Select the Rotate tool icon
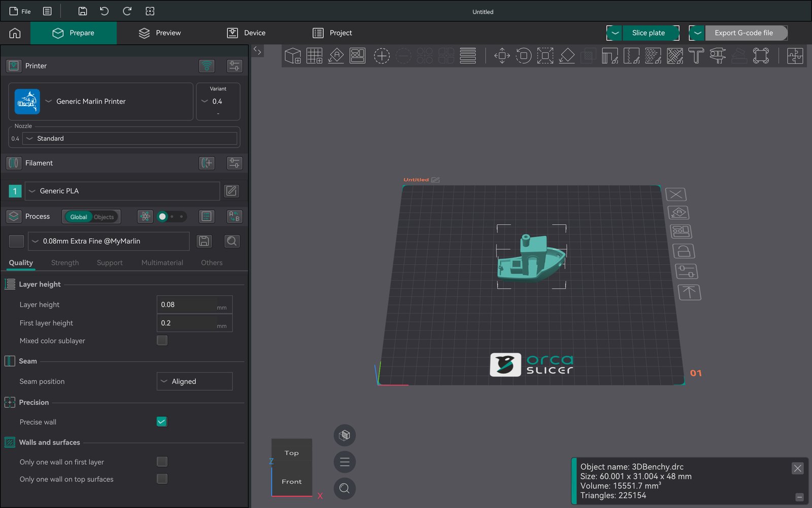Screen dimensions: 812x508 coord(524,55)
